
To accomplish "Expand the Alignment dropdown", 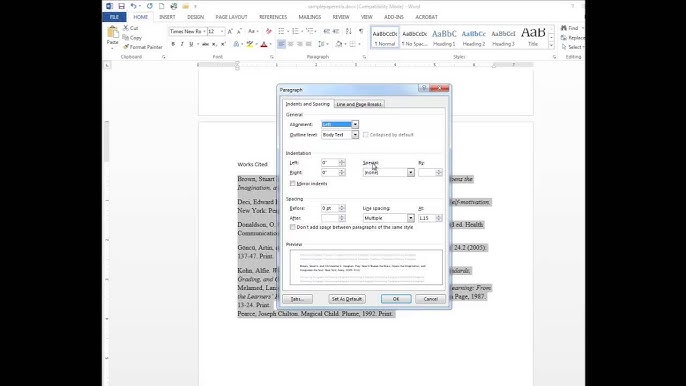I will (340, 124).
